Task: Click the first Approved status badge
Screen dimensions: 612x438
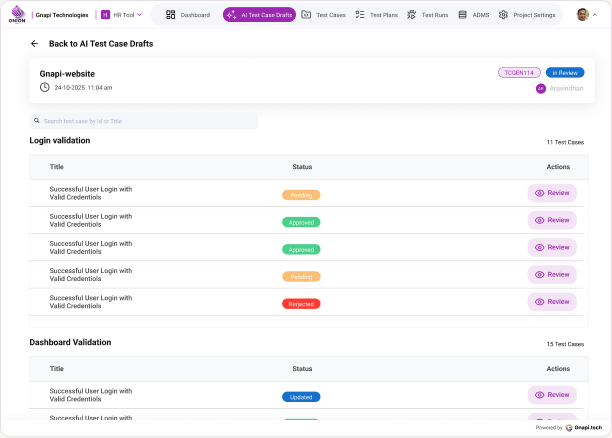Action: (x=301, y=222)
